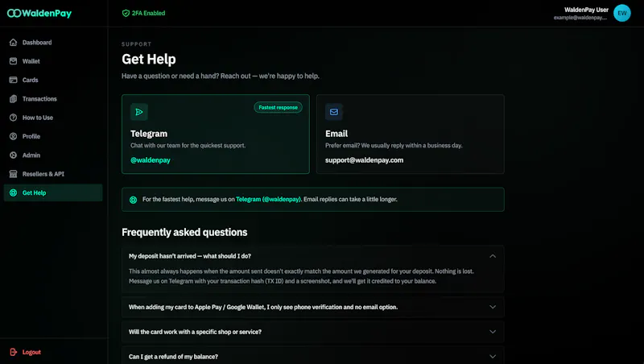Viewport: 644px width, 364px height.
Task: Click the deposit answer paragraph text
Action: tap(301, 276)
